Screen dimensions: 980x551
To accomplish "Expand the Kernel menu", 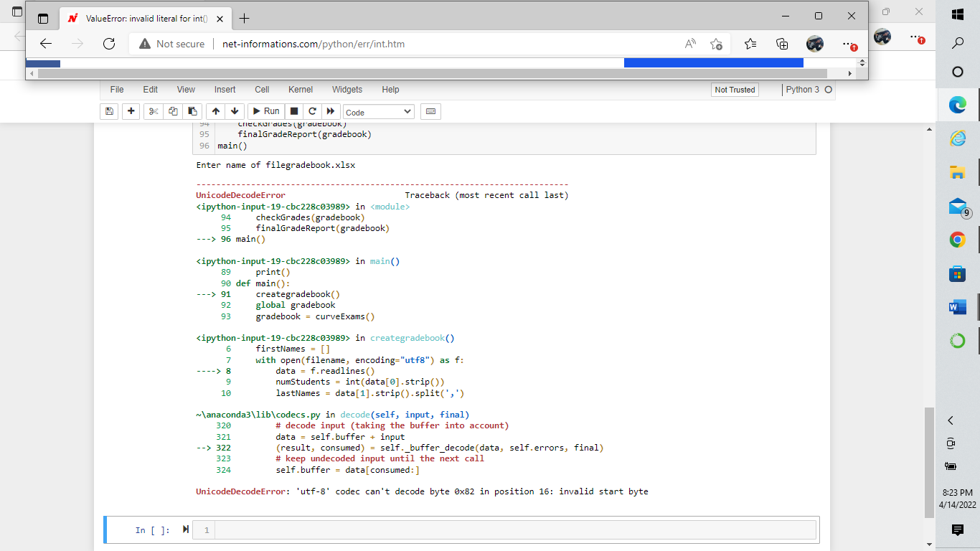I will click(301, 90).
